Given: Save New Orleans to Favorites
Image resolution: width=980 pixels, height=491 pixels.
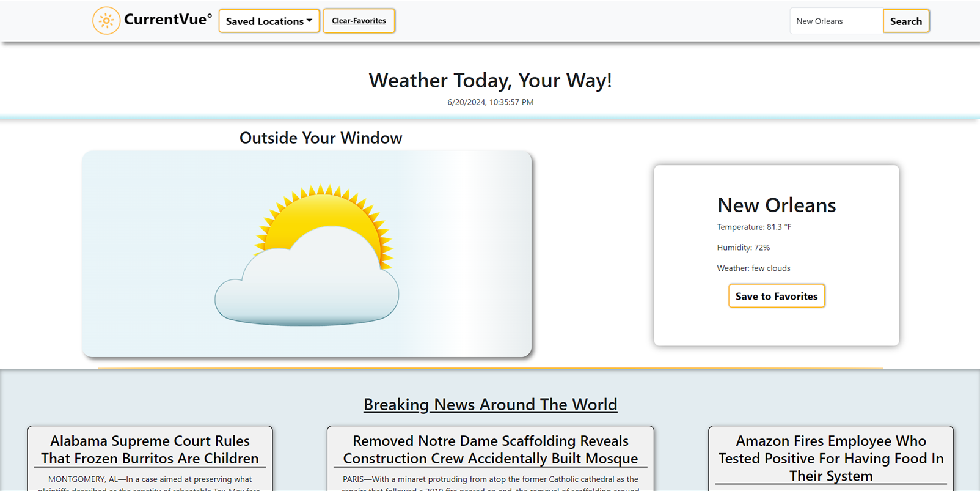Looking at the screenshot, I should [x=776, y=296].
